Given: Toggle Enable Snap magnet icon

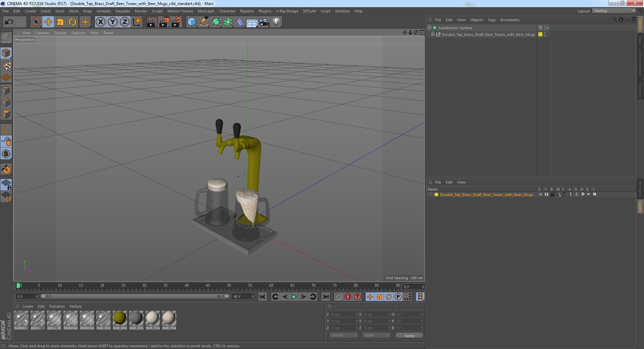Looking at the screenshot, I should pyautogui.click(x=6, y=169).
